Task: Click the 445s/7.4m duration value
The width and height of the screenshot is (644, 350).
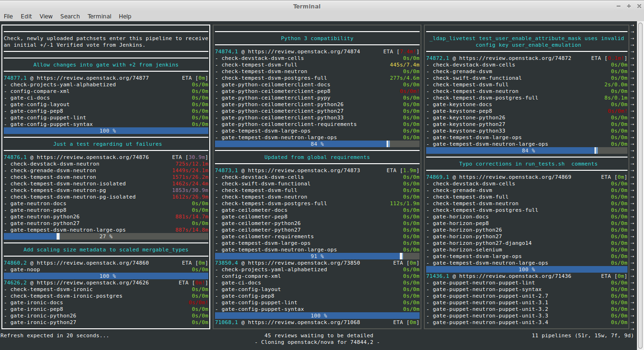Action: point(405,65)
